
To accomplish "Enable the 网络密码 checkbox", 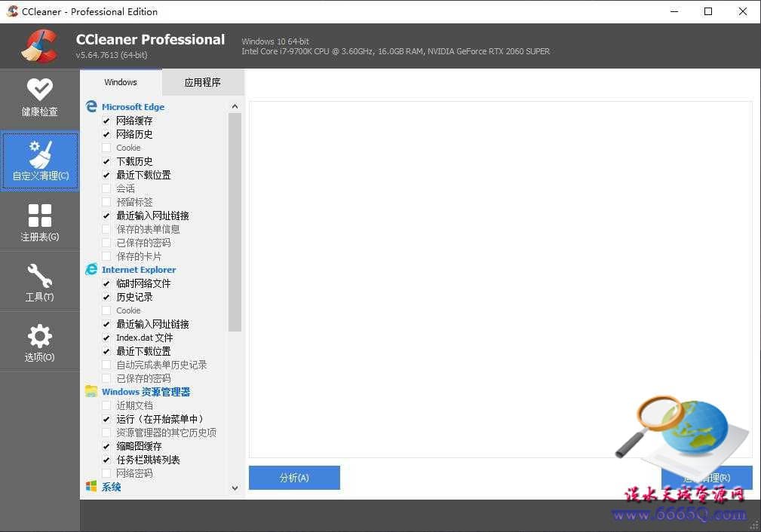I will tap(106, 473).
